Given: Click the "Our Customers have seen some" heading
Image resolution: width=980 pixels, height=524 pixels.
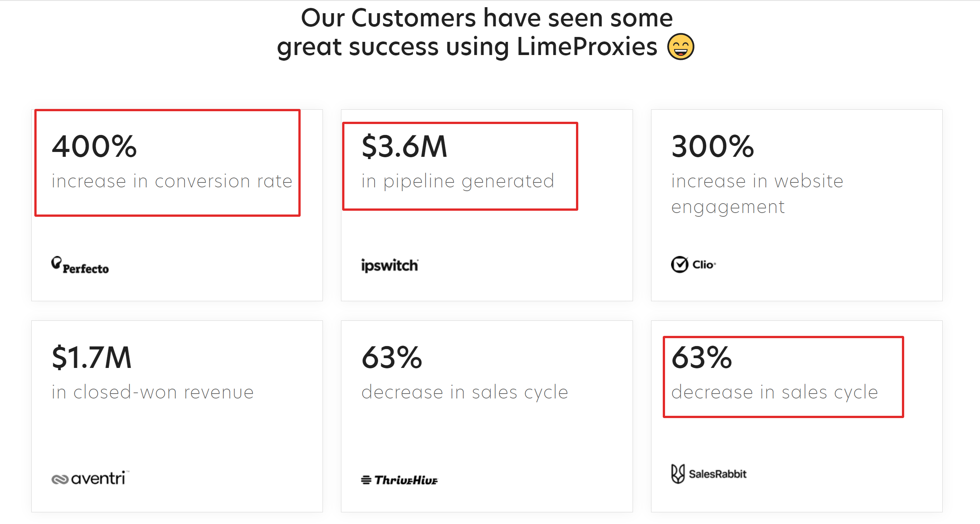Looking at the screenshot, I should (487, 18).
